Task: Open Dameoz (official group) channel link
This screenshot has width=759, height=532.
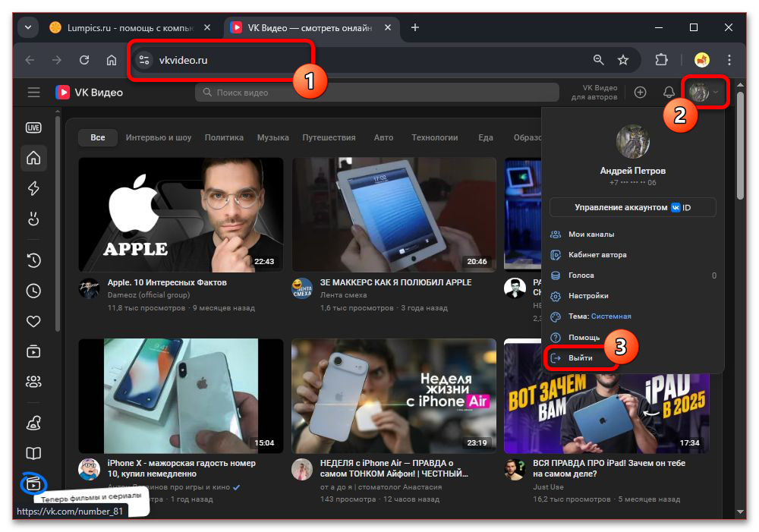Action: pyautogui.click(x=149, y=294)
